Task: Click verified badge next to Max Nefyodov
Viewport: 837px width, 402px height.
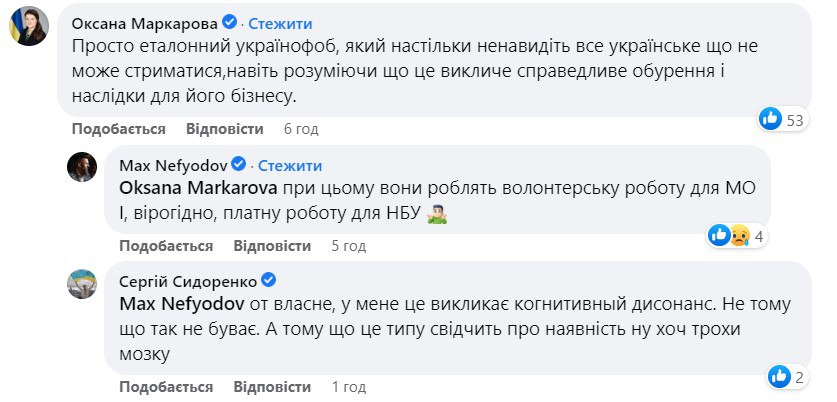Action: [239, 164]
